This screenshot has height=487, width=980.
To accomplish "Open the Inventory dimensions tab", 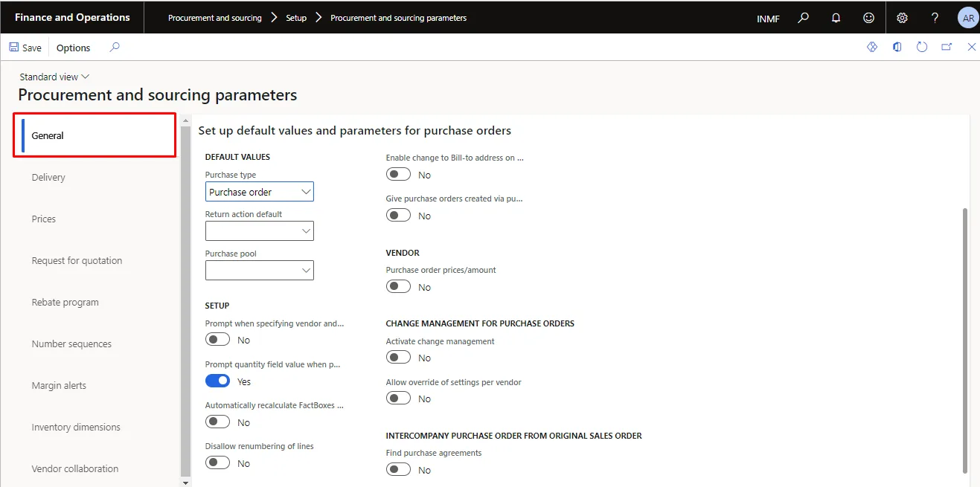I will [x=76, y=427].
